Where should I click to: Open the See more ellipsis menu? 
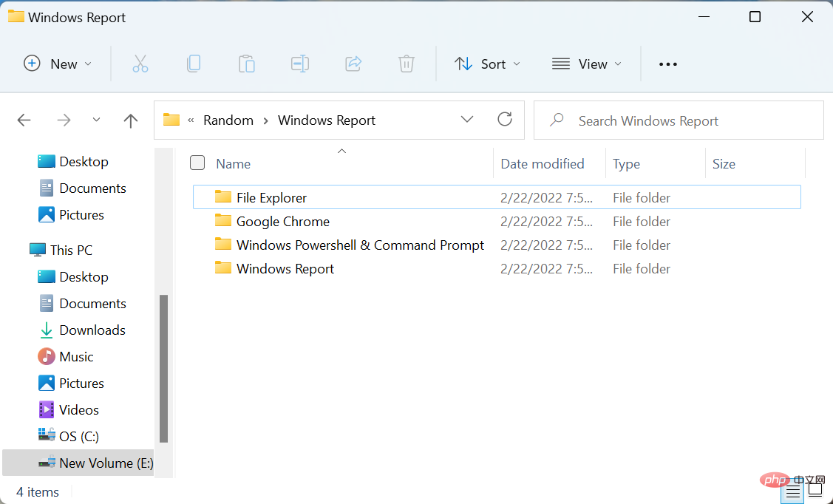point(667,64)
